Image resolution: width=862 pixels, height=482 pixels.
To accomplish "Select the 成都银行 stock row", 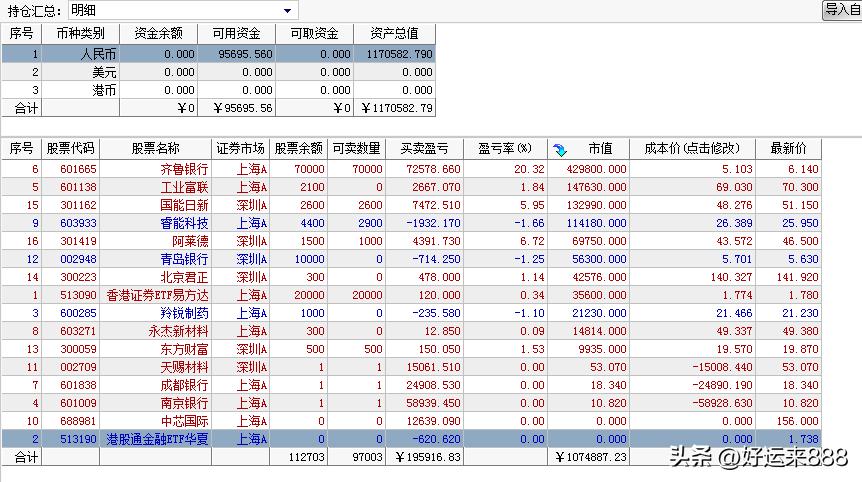I will coord(411,385).
